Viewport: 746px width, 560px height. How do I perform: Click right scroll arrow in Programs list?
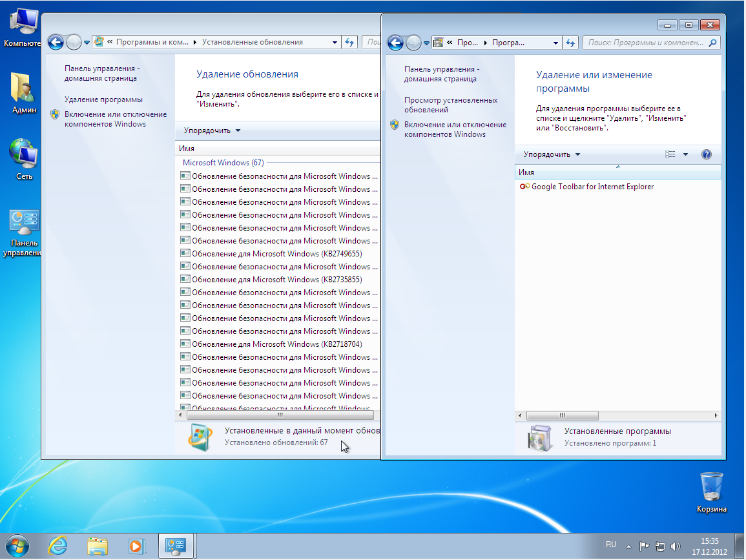pyautogui.click(x=716, y=415)
